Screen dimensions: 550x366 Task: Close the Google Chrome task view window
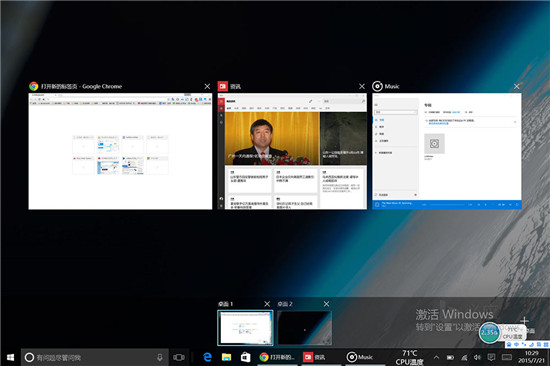point(207,86)
